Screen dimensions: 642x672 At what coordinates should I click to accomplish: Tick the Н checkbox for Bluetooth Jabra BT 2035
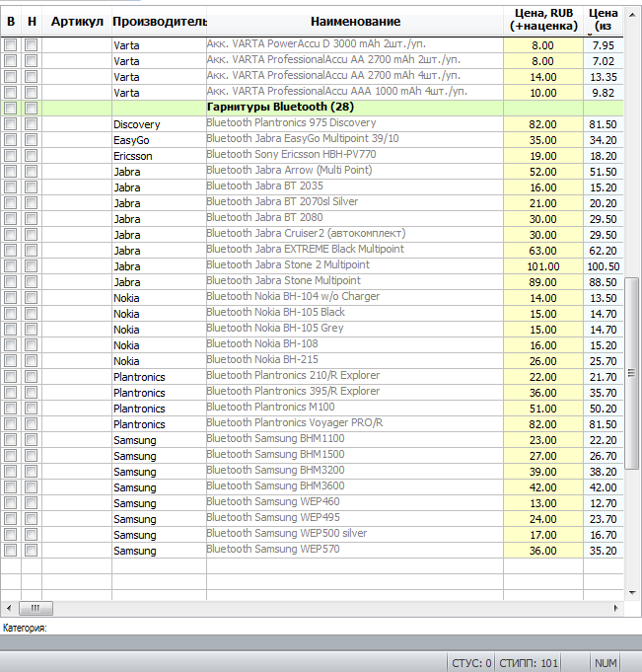31,187
